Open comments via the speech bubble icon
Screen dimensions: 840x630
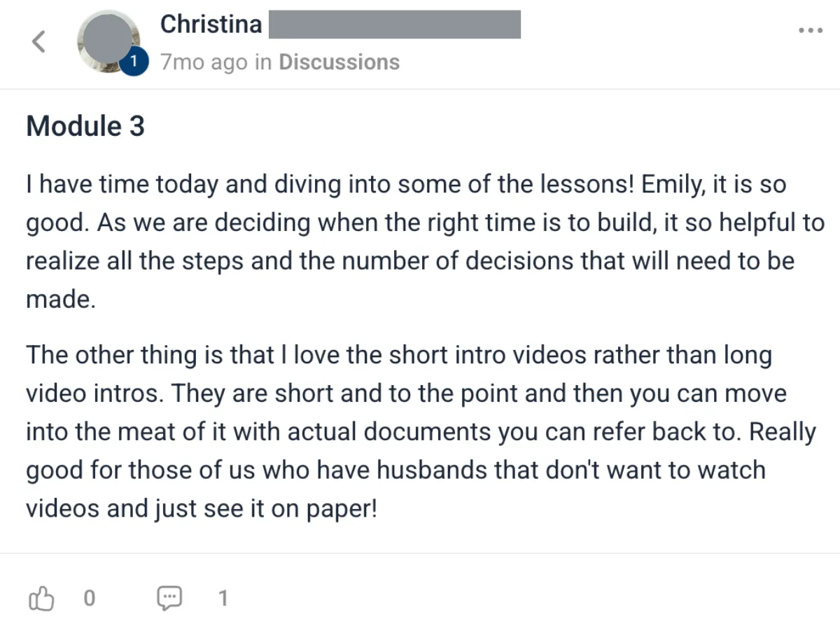pos(169,598)
